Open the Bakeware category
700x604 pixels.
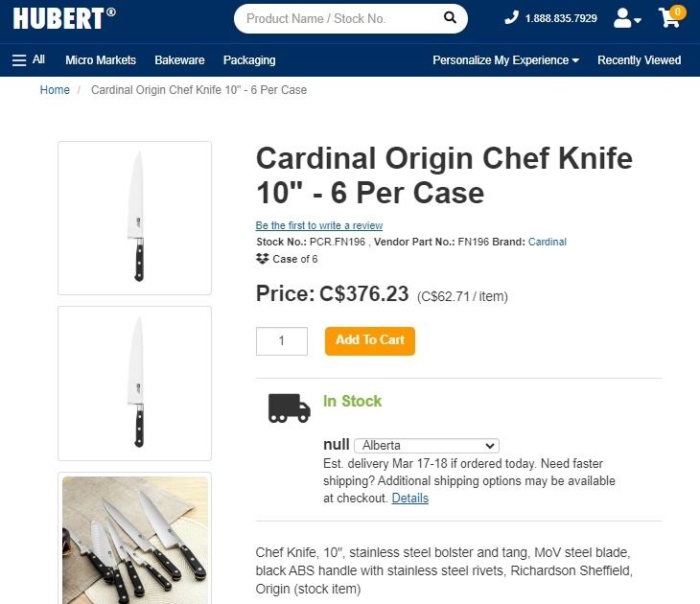[179, 59]
